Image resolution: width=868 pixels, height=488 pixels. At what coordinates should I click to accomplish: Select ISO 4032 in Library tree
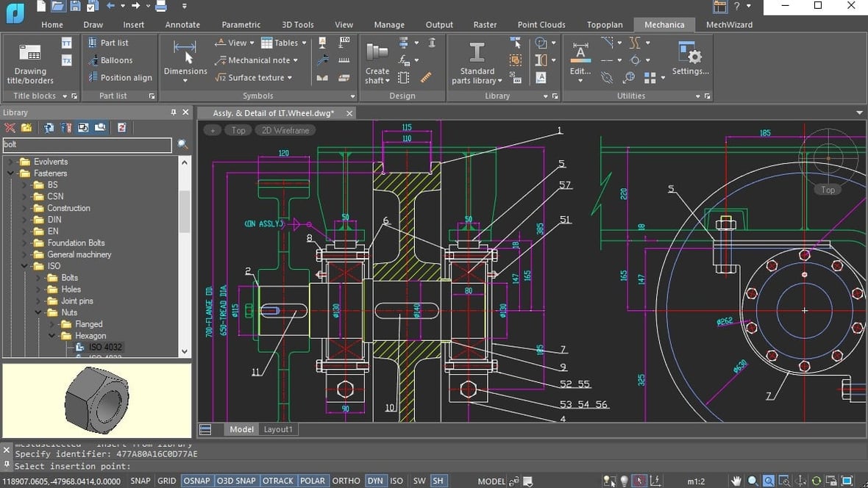pos(105,348)
